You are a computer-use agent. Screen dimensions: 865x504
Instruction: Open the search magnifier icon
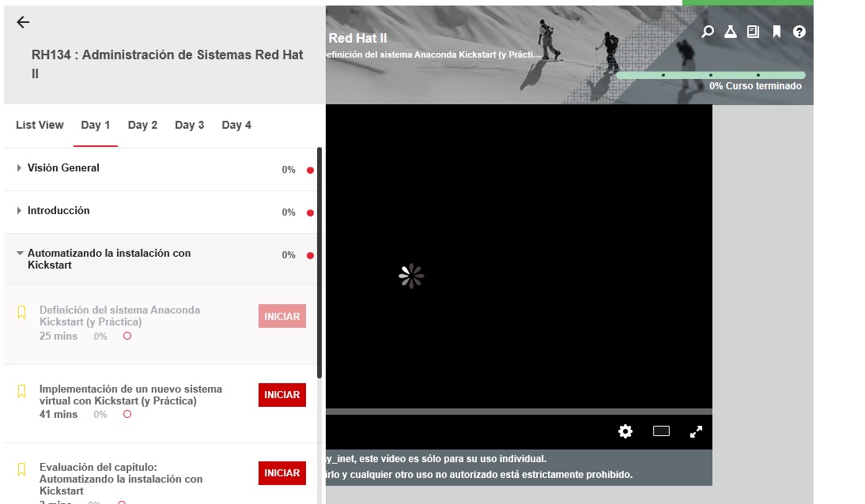[x=708, y=32]
